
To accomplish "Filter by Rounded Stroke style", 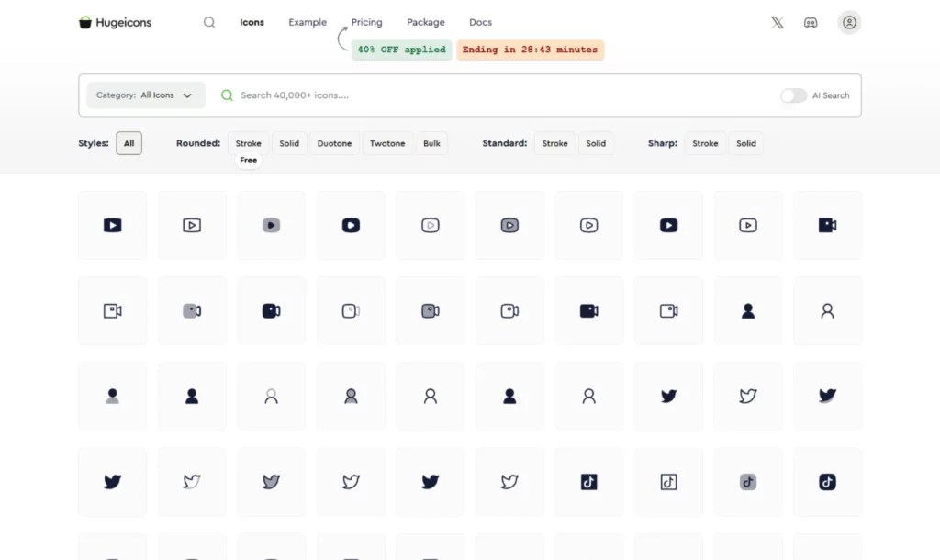I will [248, 143].
